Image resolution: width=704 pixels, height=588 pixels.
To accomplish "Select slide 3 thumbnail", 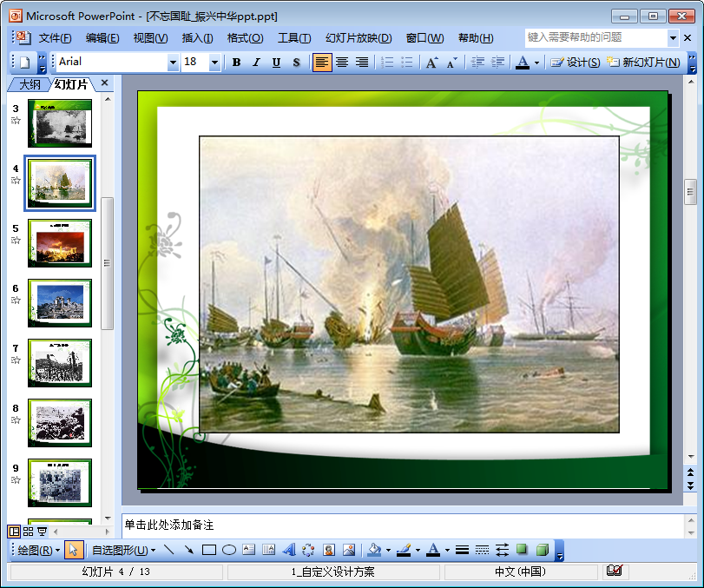I will tap(60, 123).
